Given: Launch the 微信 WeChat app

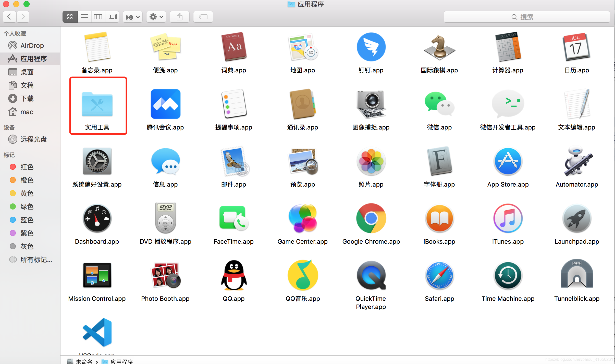Looking at the screenshot, I should coord(439,104).
